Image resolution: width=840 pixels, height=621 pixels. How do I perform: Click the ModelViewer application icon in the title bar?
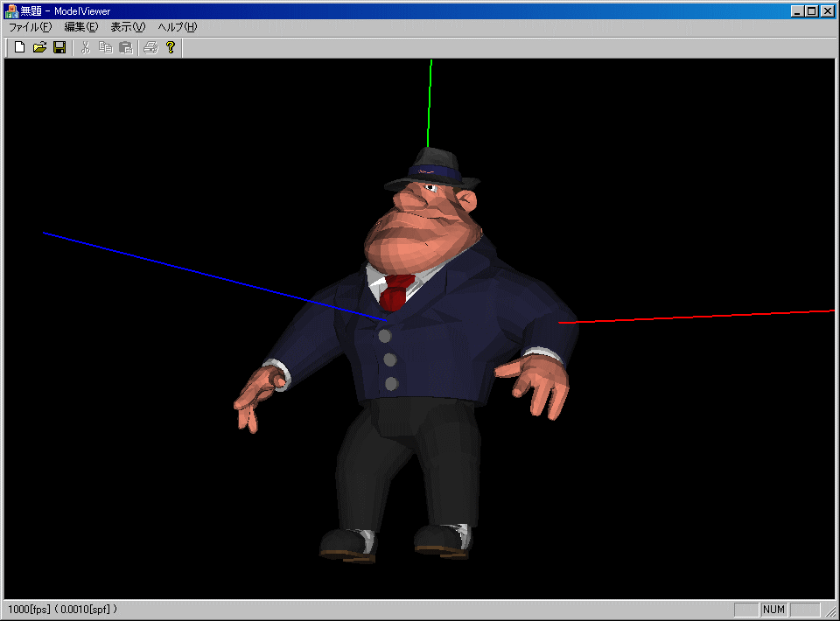(10, 10)
